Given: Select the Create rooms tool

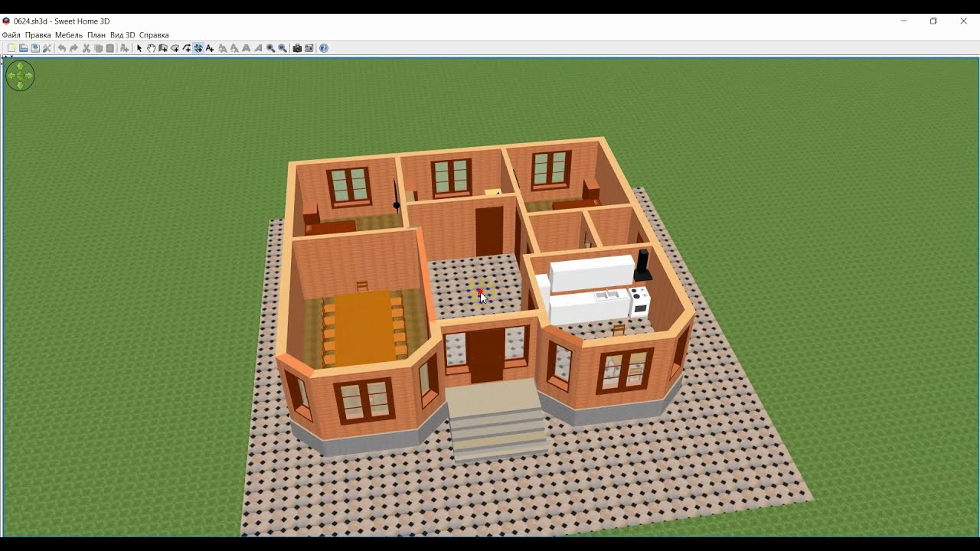Looking at the screenshot, I should click(x=175, y=48).
